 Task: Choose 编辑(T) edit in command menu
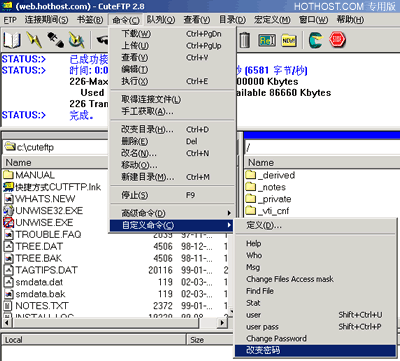click(x=173, y=69)
